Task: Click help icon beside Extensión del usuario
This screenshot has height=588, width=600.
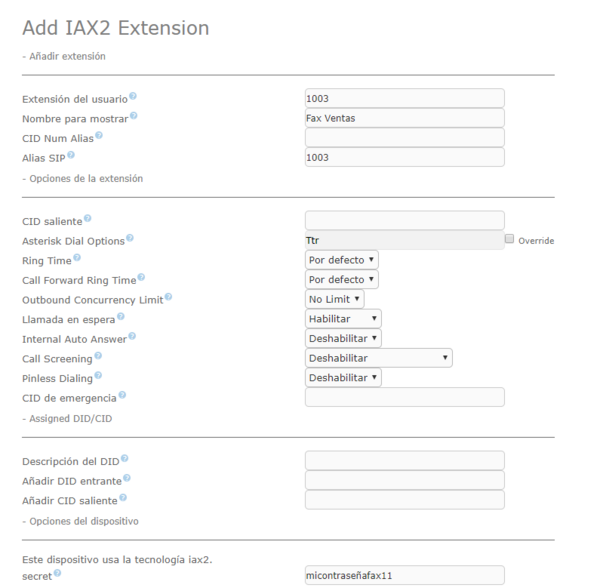Action: (133, 96)
